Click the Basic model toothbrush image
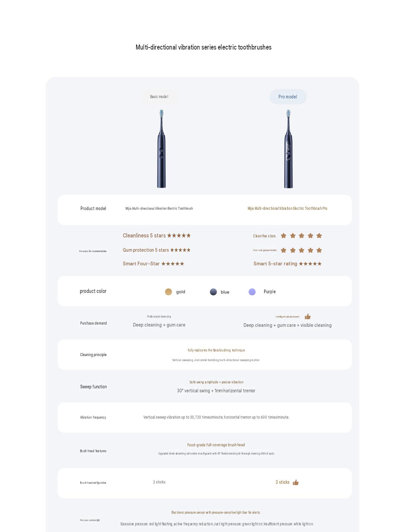Viewport: 408px width, 532px height. tap(161, 149)
